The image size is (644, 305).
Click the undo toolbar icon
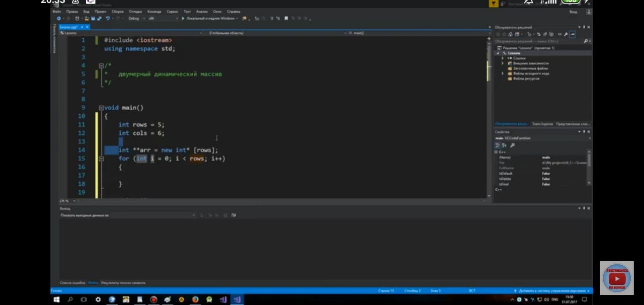click(108, 19)
